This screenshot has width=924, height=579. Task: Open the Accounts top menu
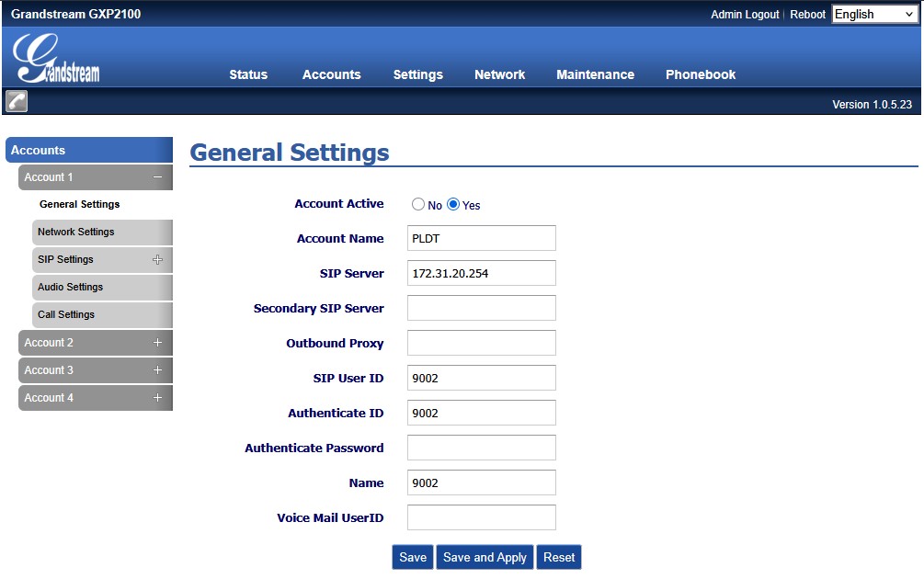(x=331, y=74)
